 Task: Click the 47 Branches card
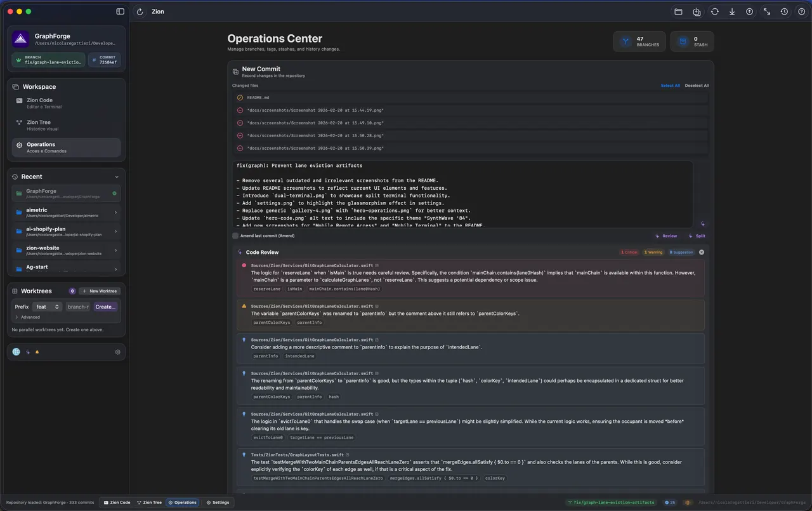point(639,41)
